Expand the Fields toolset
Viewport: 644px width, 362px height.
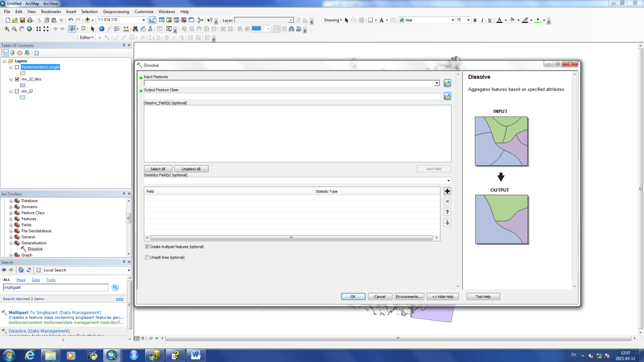[x=11, y=225]
